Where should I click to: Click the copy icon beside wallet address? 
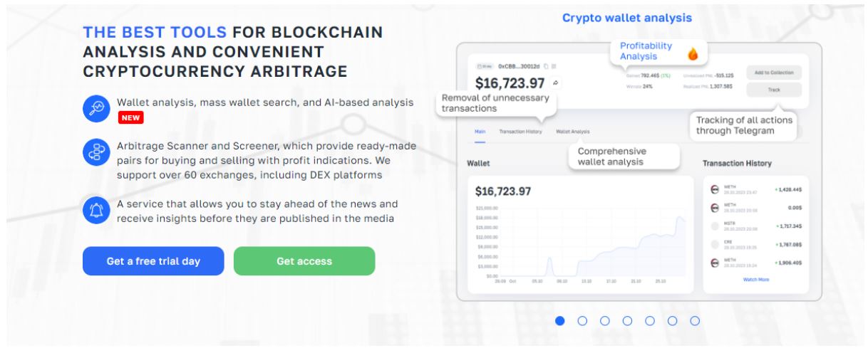point(546,66)
